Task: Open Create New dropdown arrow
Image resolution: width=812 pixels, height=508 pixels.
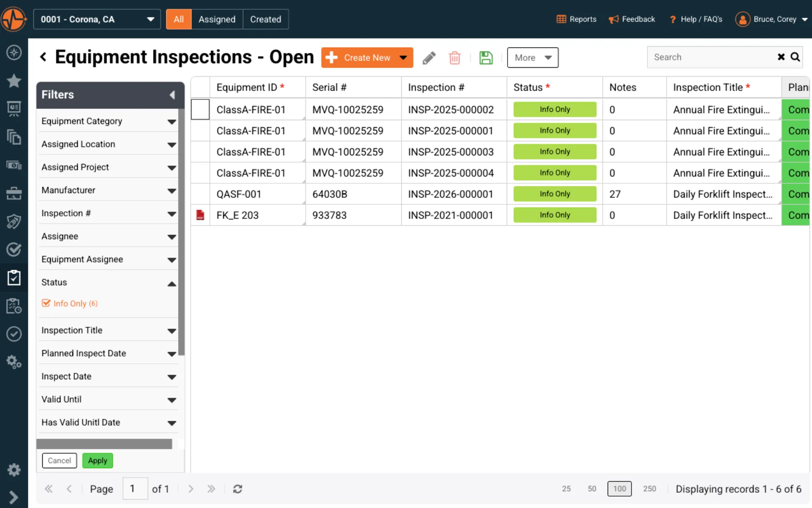Action: tap(403, 58)
